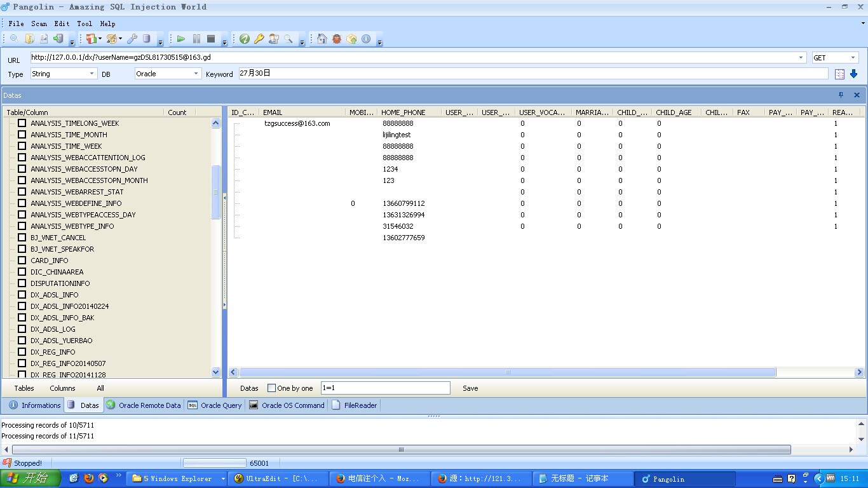Pause the injection scan
This screenshot has width=868, height=488.
click(196, 39)
